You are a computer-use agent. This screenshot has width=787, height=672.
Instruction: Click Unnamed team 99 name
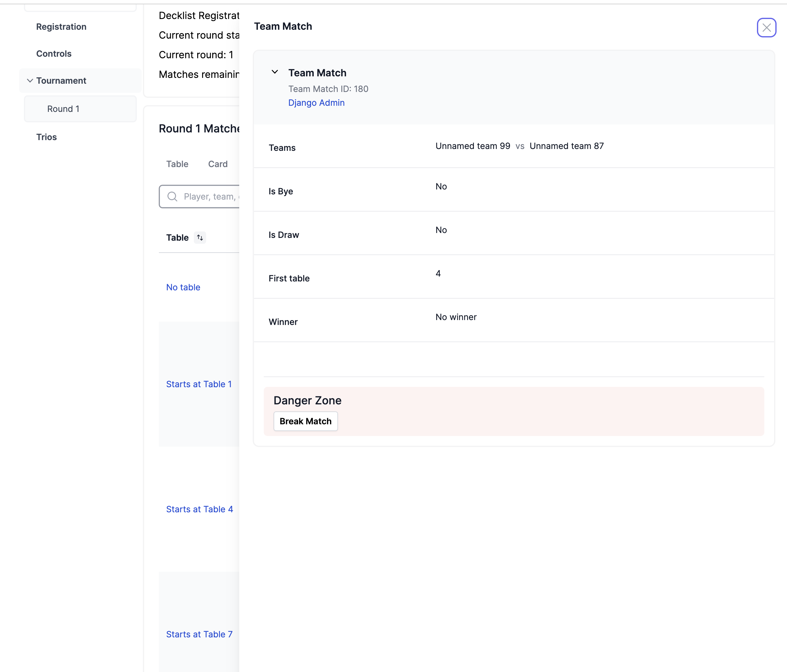[x=473, y=146]
